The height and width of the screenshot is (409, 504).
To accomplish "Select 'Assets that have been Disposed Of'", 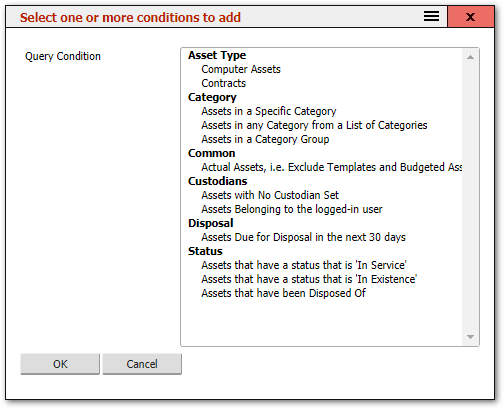I will 284,293.
